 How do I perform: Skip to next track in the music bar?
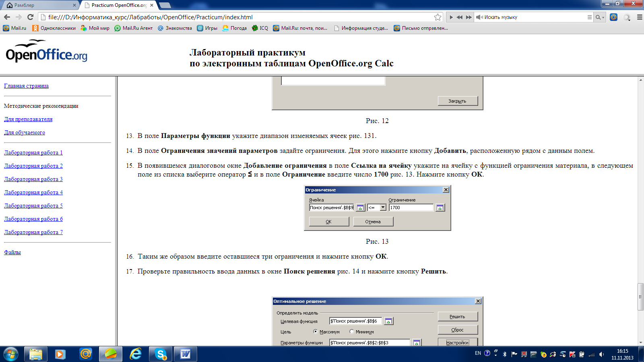point(469,17)
